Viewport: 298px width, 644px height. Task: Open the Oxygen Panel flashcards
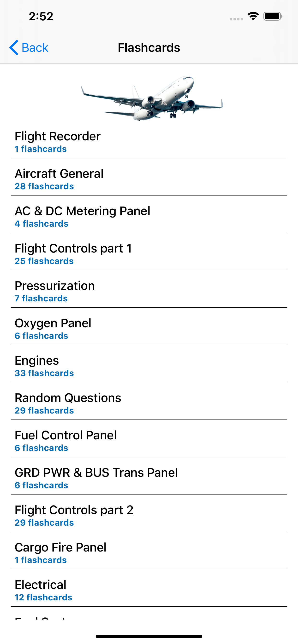(149, 328)
